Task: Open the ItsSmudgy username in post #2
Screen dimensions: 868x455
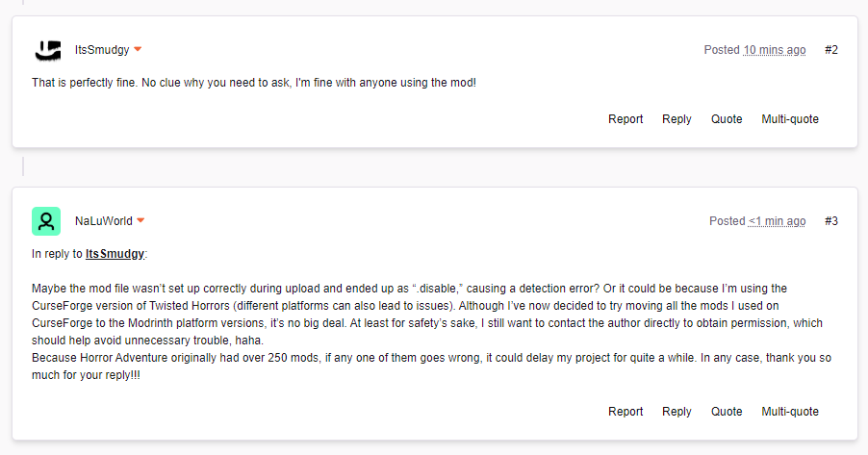Action: click(102, 50)
